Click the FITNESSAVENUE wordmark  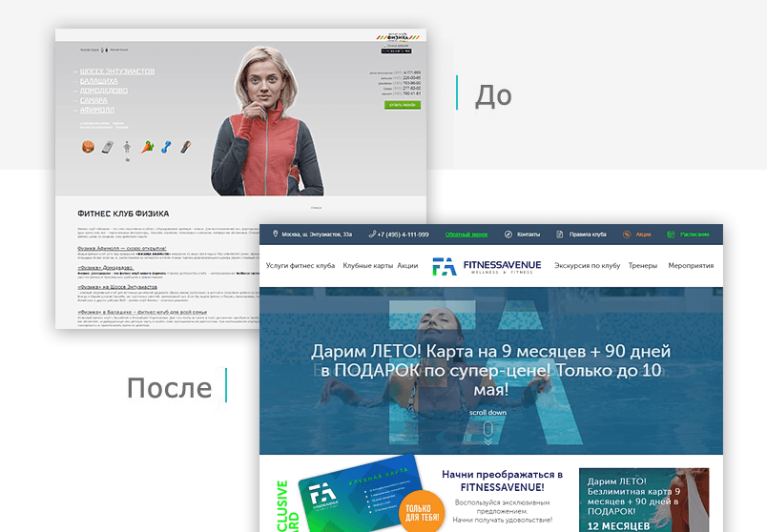tap(502, 264)
